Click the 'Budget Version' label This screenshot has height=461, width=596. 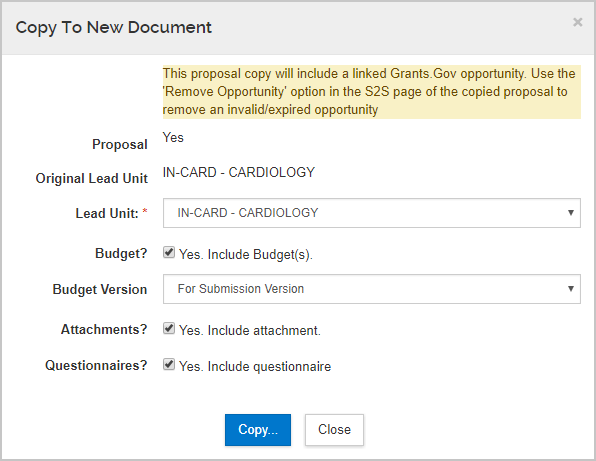(100, 289)
